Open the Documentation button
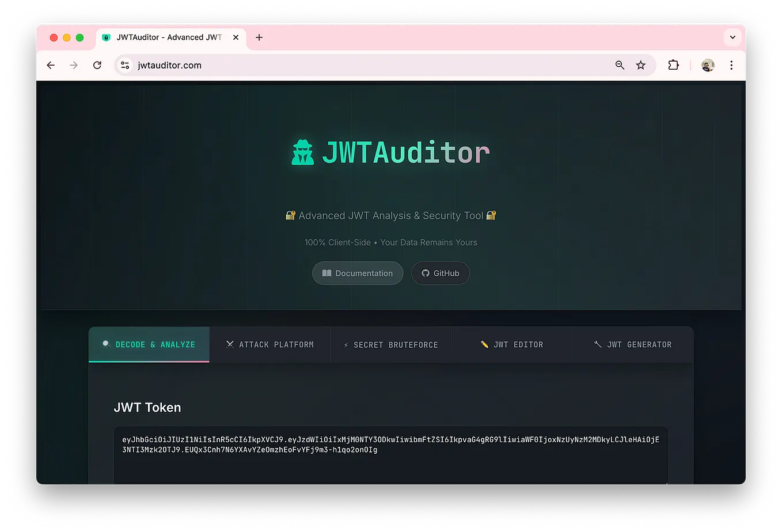 (357, 273)
